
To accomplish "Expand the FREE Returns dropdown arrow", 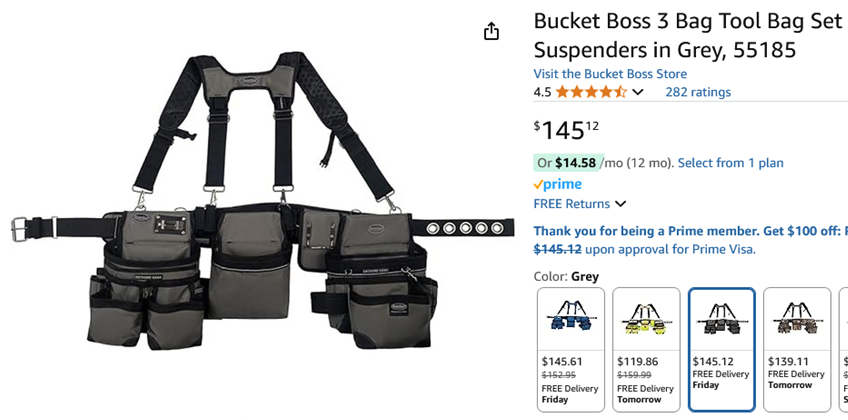I will point(621,204).
